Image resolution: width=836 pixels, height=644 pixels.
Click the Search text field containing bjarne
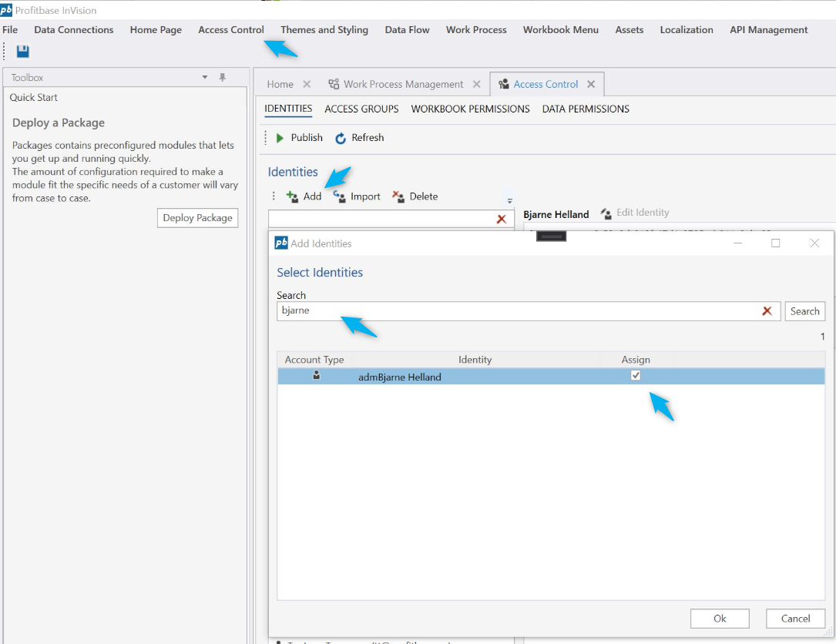coord(516,311)
